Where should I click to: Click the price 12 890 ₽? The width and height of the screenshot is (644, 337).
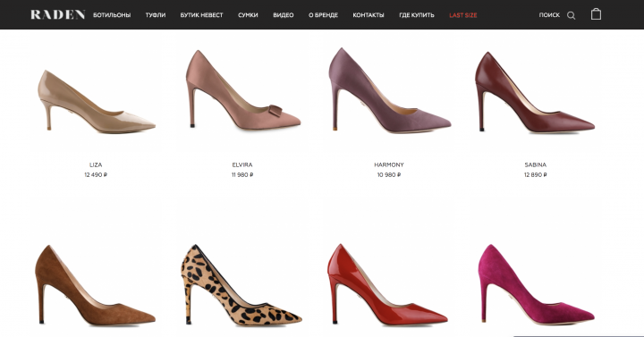[x=536, y=175]
